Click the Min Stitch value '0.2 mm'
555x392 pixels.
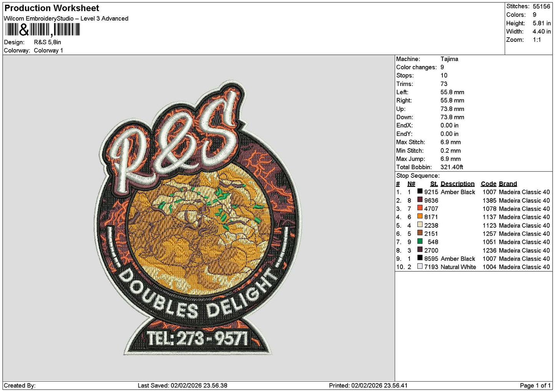pyautogui.click(x=451, y=151)
